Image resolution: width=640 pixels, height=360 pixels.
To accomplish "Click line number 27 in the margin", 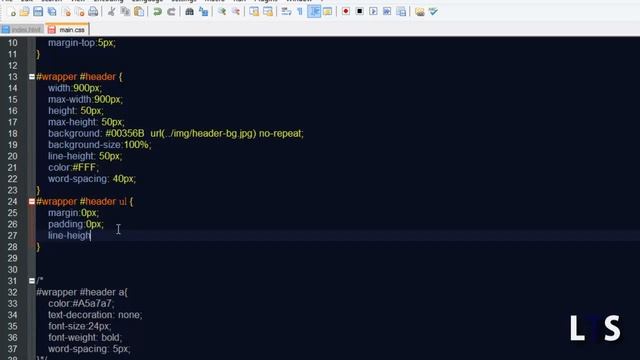I will point(13,236).
